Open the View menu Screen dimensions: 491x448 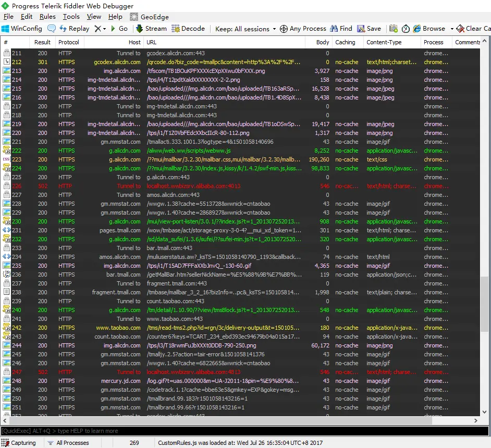94,17
